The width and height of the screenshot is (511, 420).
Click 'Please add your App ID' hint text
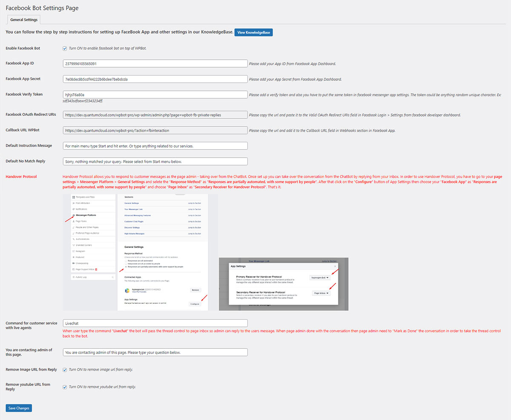[x=293, y=63]
